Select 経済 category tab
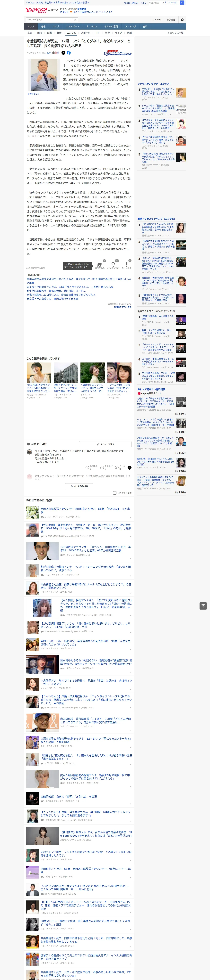Image resolution: width=210 pixels, height=980 pixels. (x=59, y=33)
